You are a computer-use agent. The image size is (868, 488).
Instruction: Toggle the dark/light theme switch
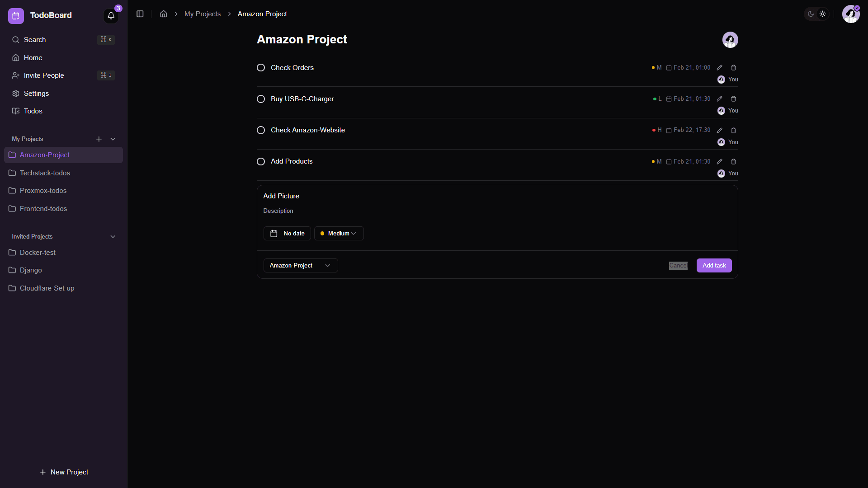[816, 14]
